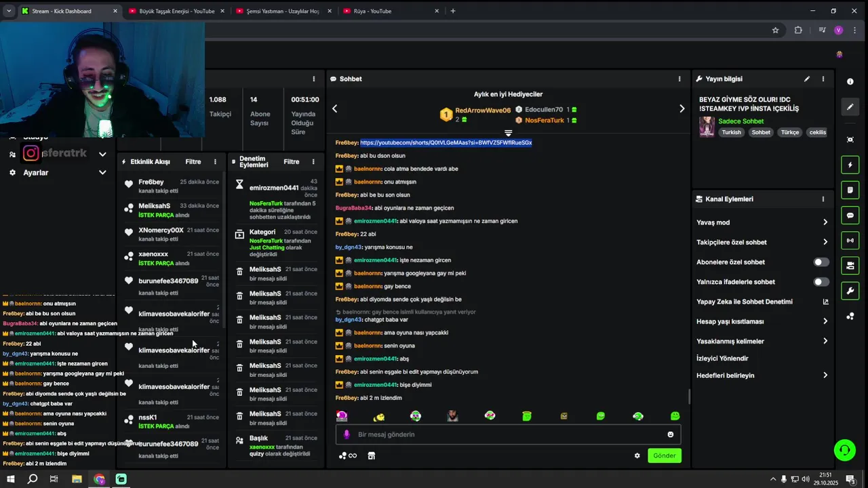The image size is (868, 488).
Task: Open Yasaklanmış kelimeler settings
Action: [x=762, y=341]
